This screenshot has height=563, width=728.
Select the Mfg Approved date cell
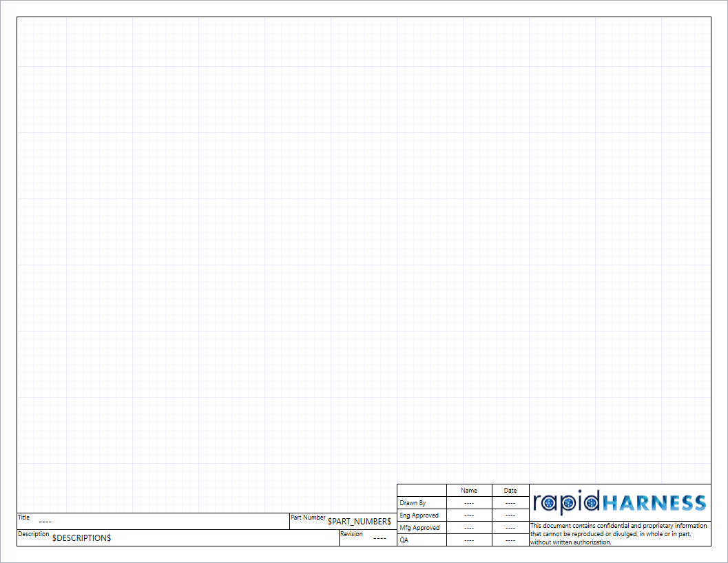coord(511,528)
